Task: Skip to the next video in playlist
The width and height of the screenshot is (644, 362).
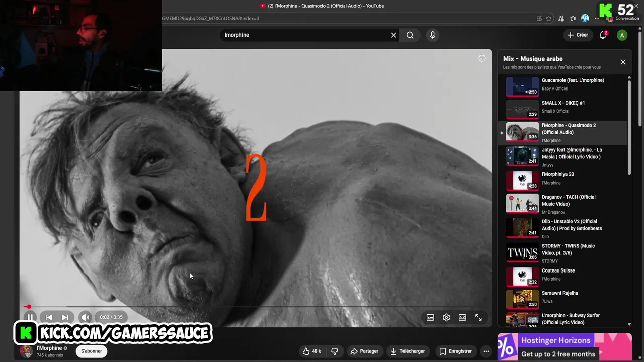Action: coord(65,317)
